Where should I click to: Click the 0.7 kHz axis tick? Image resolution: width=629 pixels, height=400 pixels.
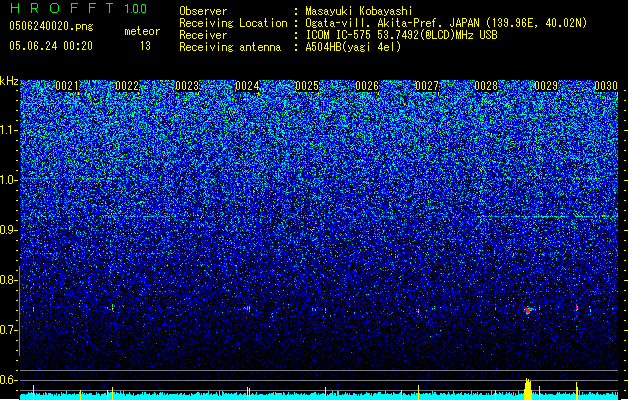coord(9,330)
